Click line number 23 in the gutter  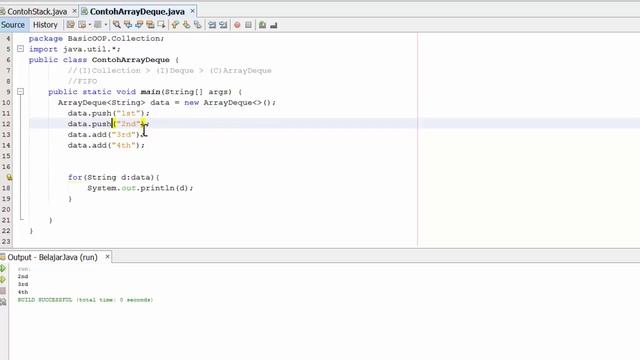click(x=6, y=241)
